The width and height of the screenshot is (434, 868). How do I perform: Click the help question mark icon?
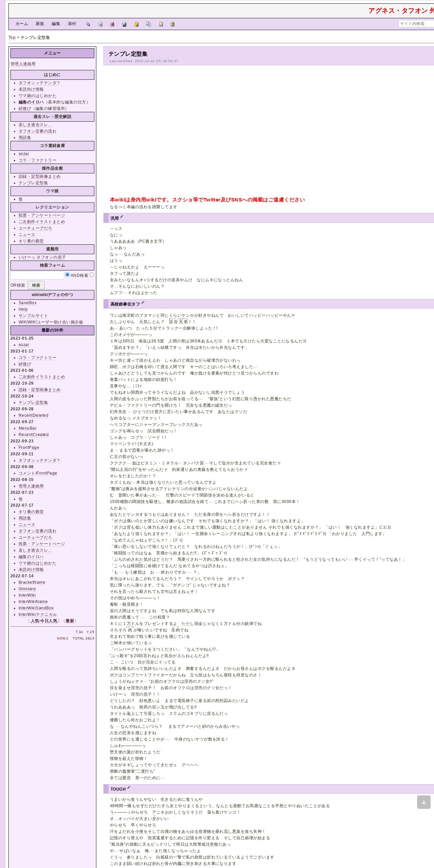172,24
